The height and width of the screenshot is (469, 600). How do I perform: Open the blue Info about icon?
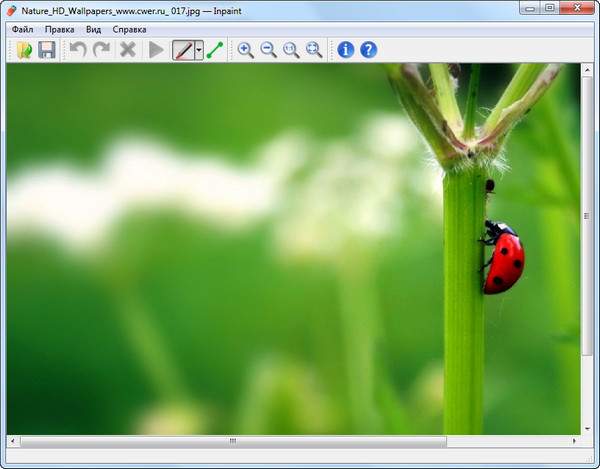[346, 49]
